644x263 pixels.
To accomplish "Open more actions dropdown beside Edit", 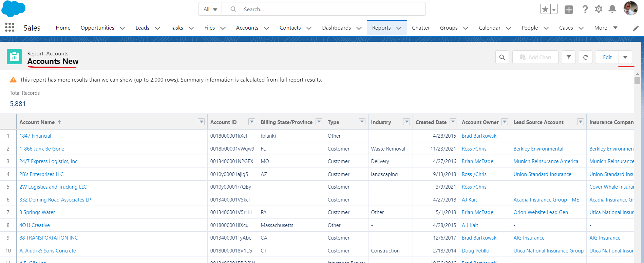I will click(625, 57).
